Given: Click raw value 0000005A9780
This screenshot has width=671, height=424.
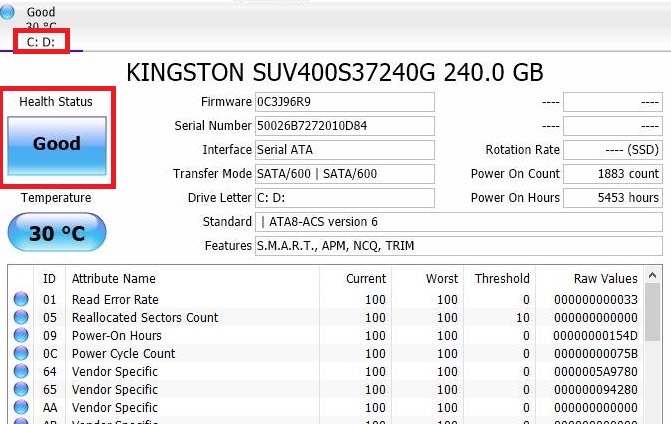Looking at the screenshot, I should (x=596, y=371).
